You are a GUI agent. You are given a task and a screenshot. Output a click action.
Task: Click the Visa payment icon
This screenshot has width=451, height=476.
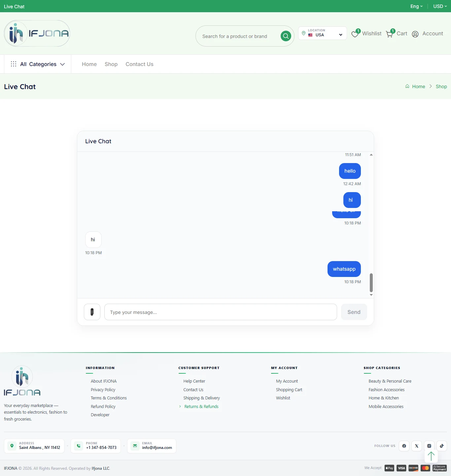pyautogui.click(x=401, y=468)
